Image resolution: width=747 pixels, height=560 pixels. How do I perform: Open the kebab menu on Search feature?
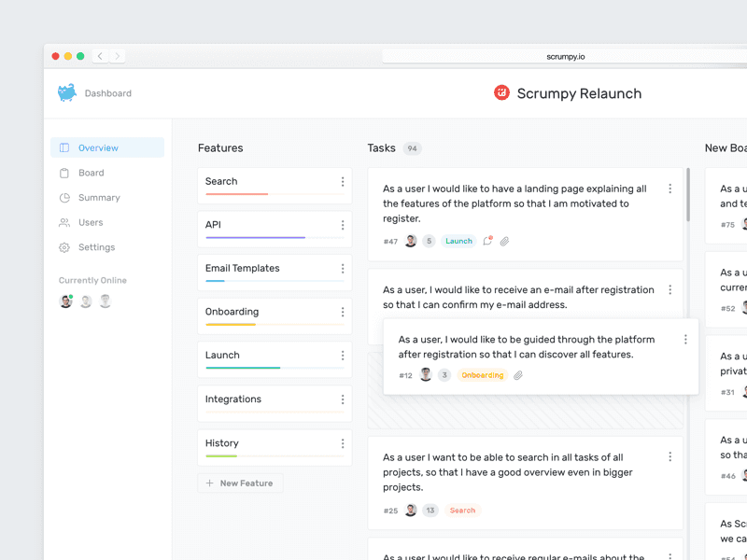pos(342,182)
